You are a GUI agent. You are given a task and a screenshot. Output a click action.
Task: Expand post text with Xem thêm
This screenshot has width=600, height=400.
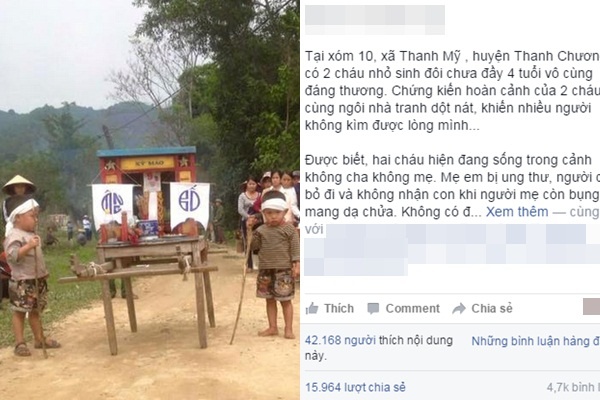tap(517, 212)
